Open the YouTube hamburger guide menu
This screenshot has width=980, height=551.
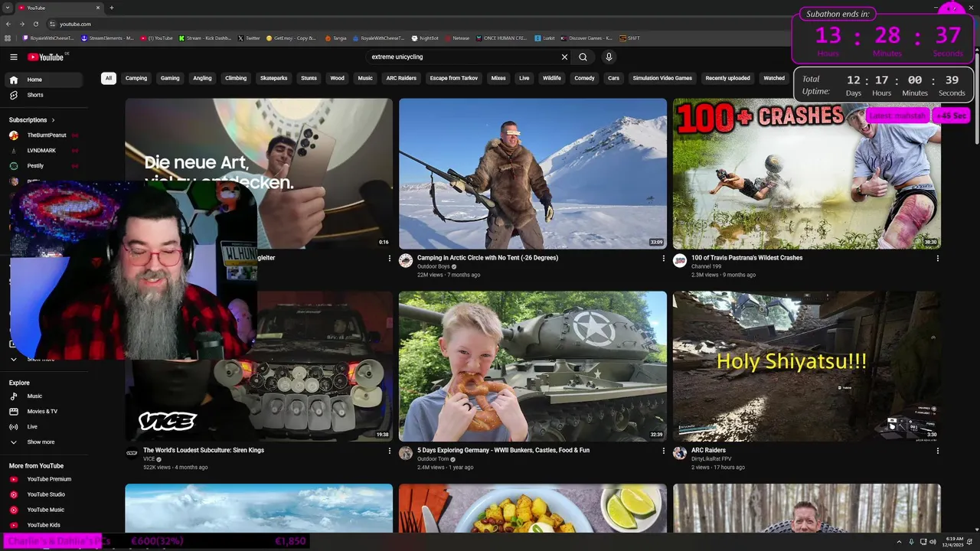click(14, 57)
